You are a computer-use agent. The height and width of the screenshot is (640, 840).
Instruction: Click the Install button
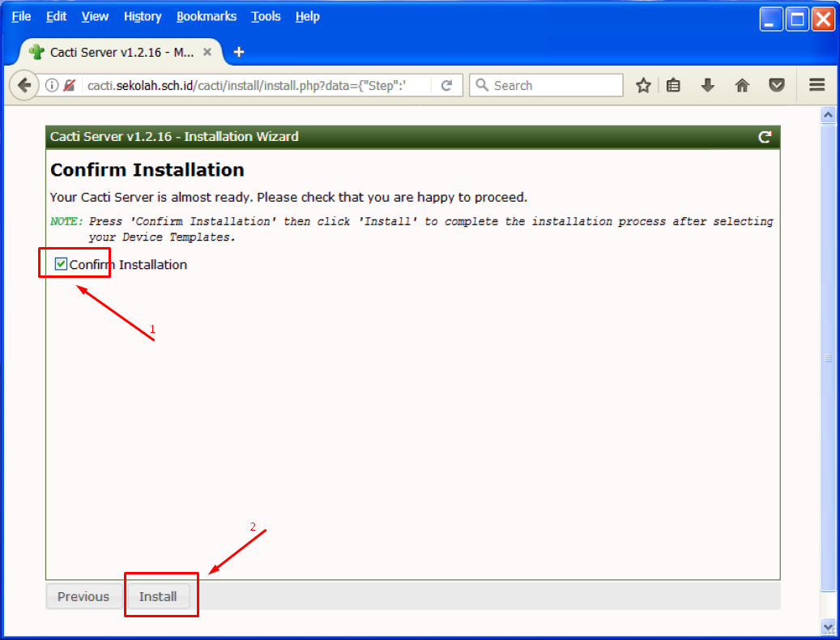[158, 596]
